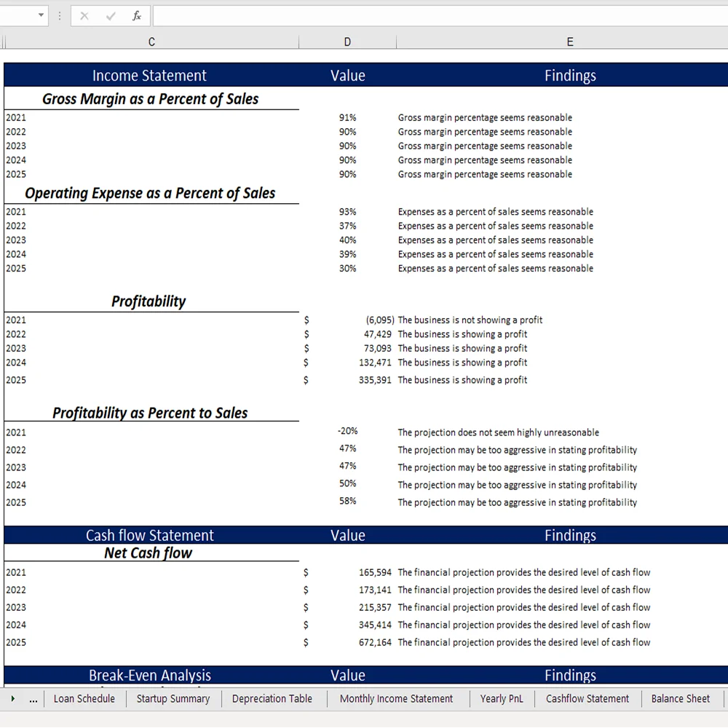Open the Name Box dropdown arrow
The image size is (728, 728).
[41, 15]
